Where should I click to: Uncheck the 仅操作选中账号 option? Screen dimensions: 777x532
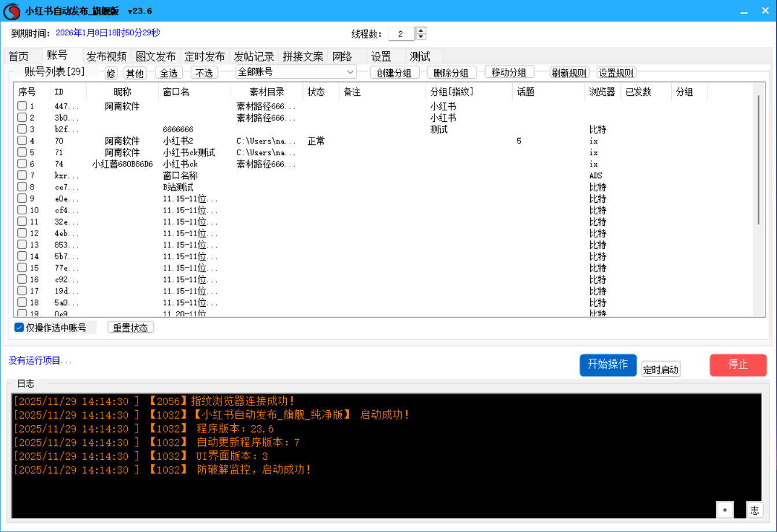pos(20,328)
